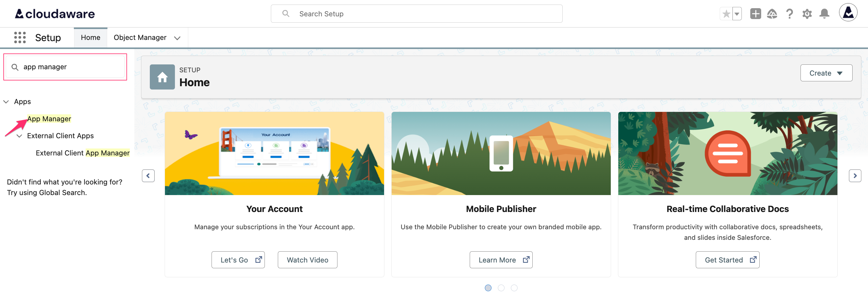Click the Mobile Publisher description text
The width and height of the screenshot is (868, 300).
pos(501,227)
